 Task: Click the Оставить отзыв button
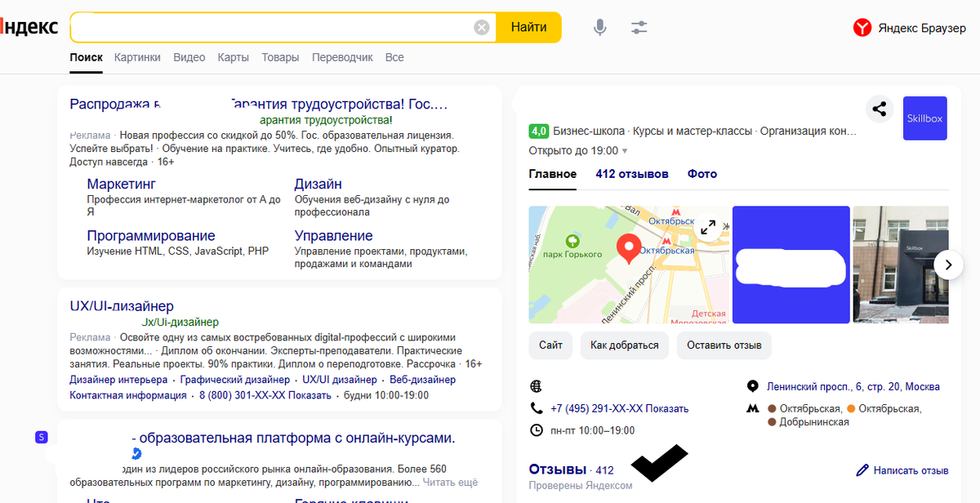[724, 345]
